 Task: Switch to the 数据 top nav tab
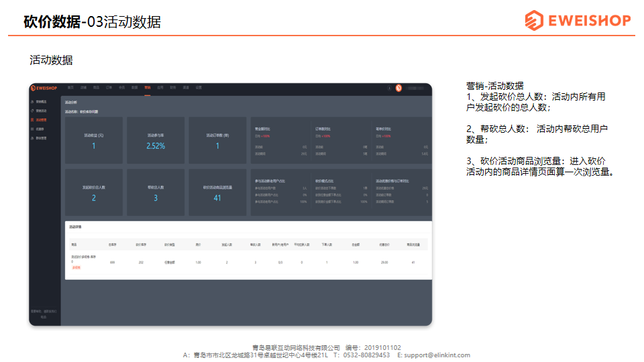pyautogui.click(x=134, y=88)
